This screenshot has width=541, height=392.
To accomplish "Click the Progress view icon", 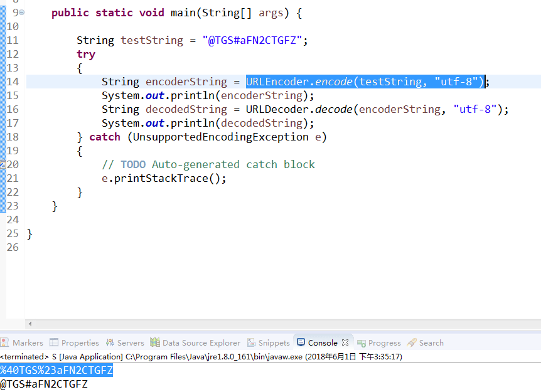I will tap(361, 342).
